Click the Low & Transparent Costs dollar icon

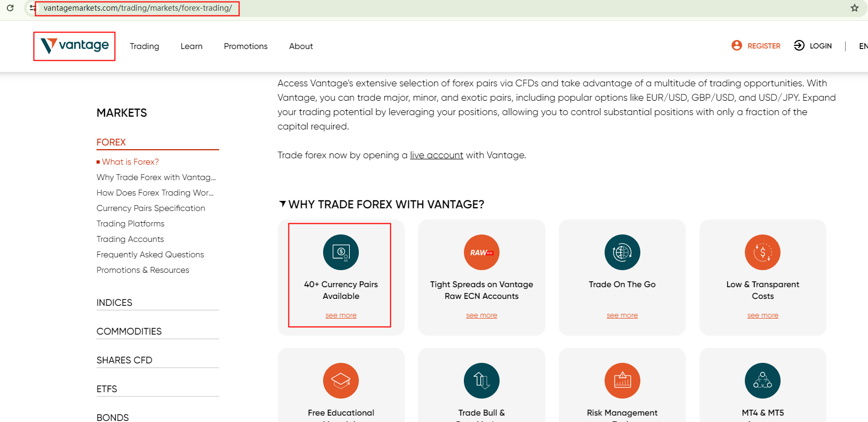[x=762, y=252]
